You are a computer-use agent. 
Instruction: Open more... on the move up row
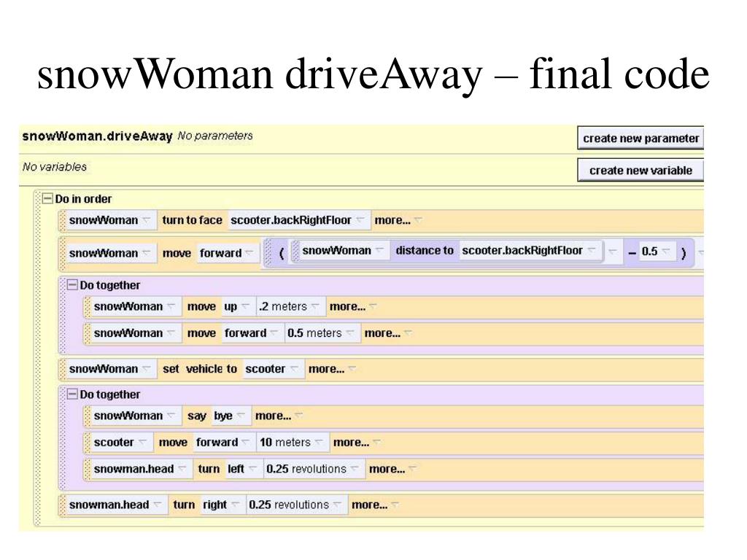(352, 306)
